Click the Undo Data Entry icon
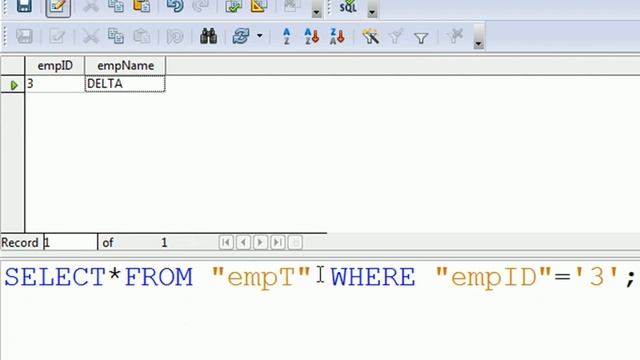 (x=175, y=37)
